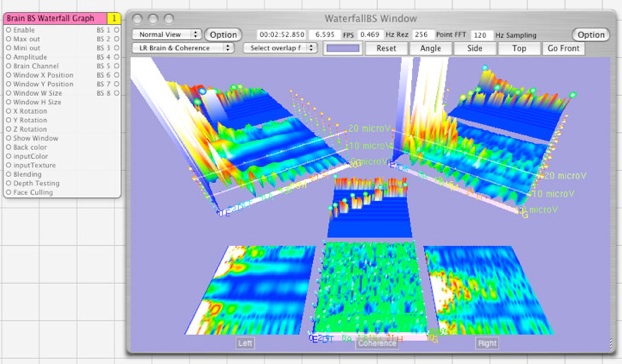Viewport: 622px width, 364px height.
Task: Open the LR Brain & Coherence dropdown
Action: tap(183, 48)
